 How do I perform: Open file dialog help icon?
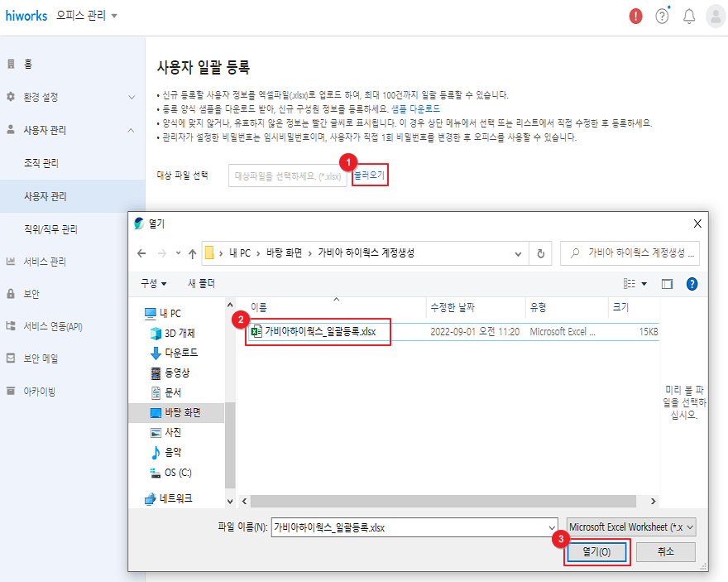(x=692, y=284)
